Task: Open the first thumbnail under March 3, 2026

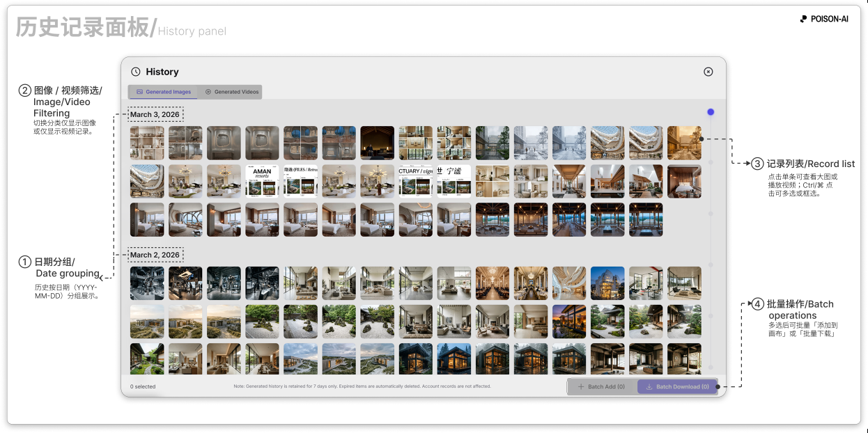Action: [147, 143]
